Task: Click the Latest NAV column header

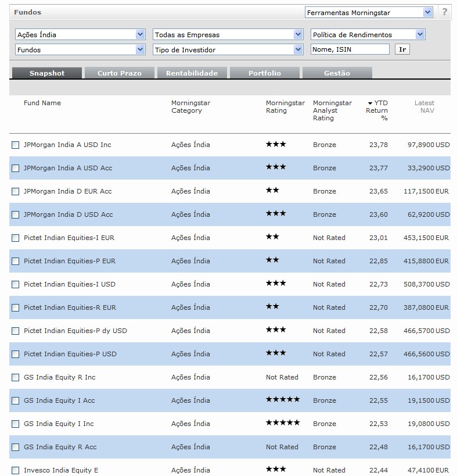Action: [x=424, y=106]
